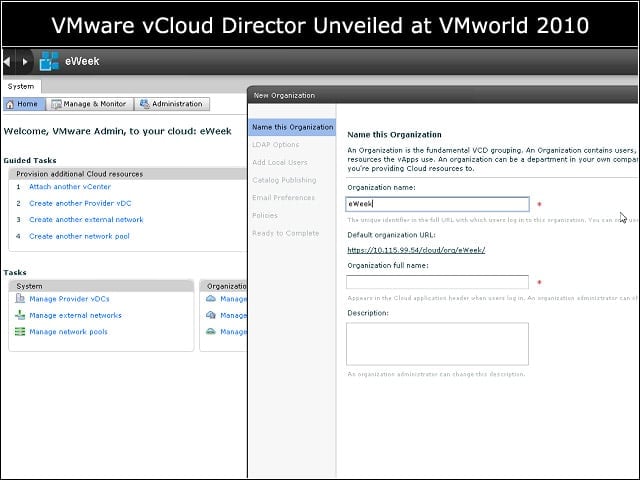Go to LDAP Options step
Viewport: 640px width, 480px height.
[276, 144]
